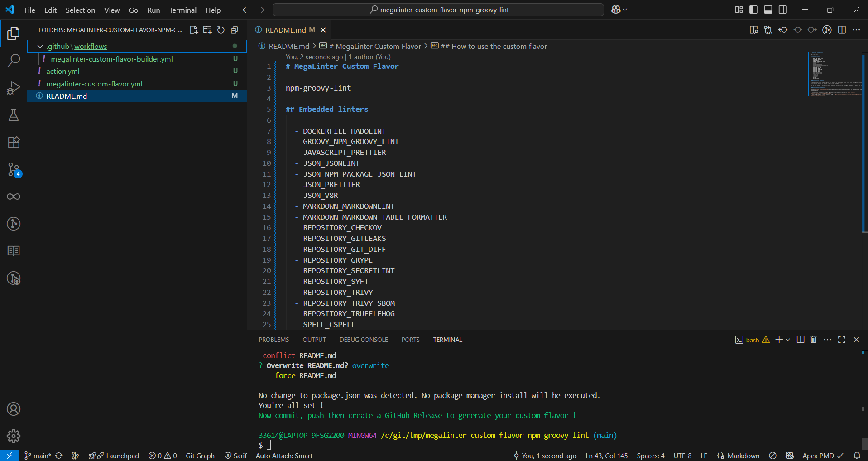This screenshot has height=461, width=868.
Task: Open the Search view in activity bar
Action: pos(14,60)
